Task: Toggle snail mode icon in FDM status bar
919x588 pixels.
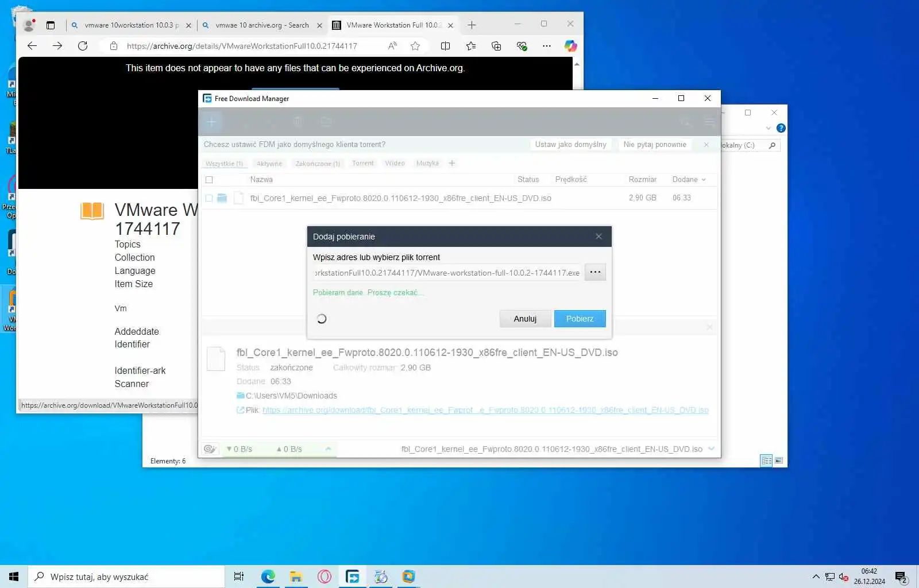Action: [210, 449]
